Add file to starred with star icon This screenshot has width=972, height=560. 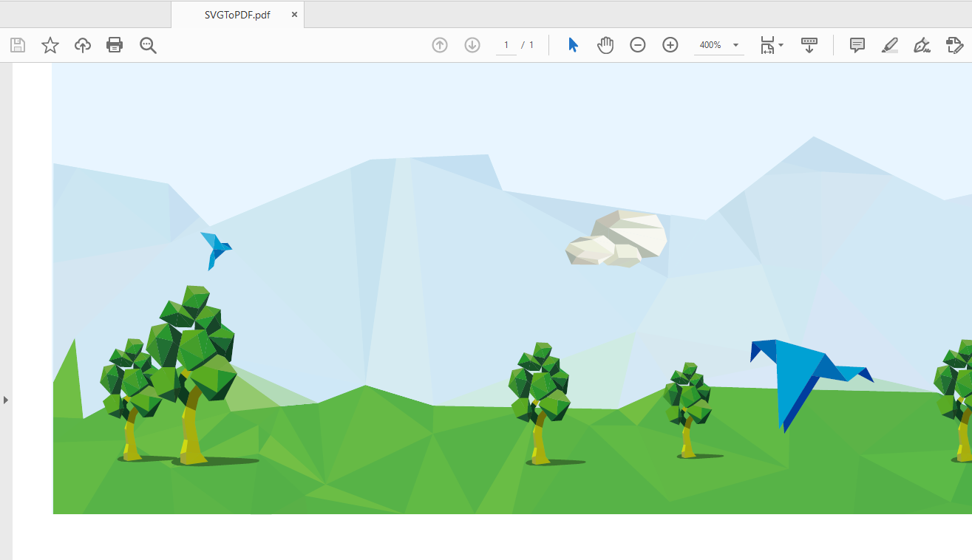(50, 45)
